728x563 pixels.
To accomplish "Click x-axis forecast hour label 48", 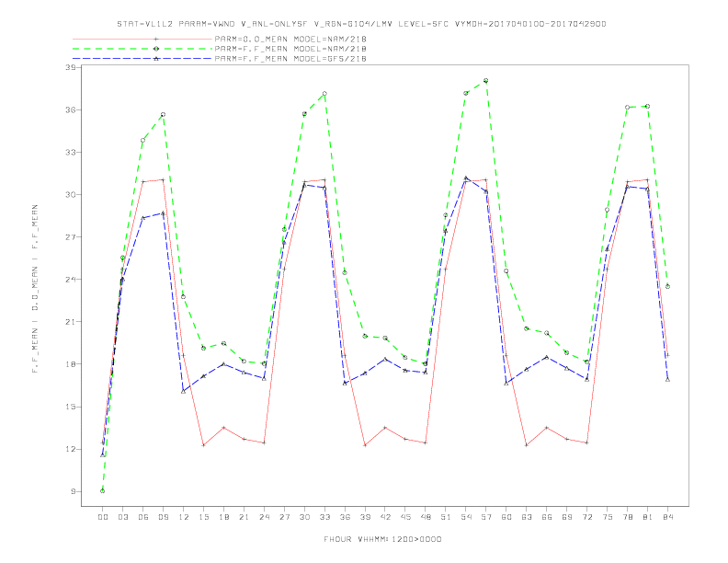I will [426, 517].
